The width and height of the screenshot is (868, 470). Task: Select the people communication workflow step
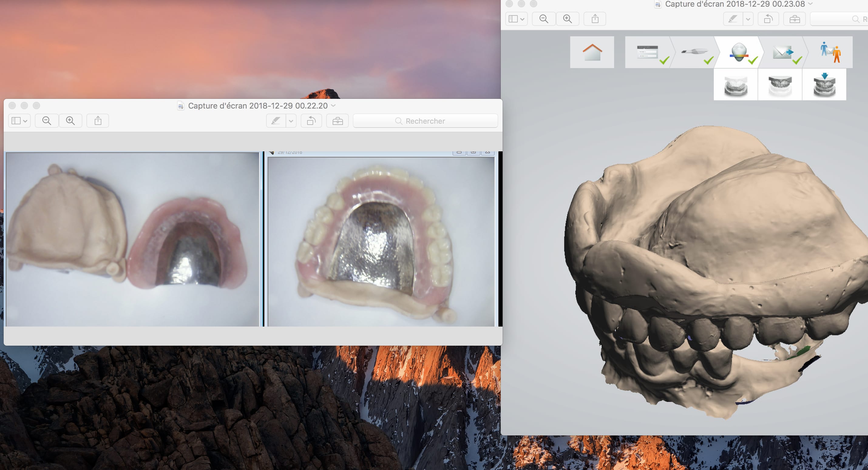coord(830,52)
